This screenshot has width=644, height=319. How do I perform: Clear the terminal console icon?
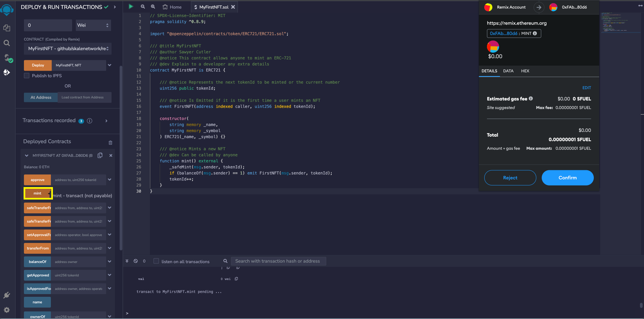(x=135, y=261)
